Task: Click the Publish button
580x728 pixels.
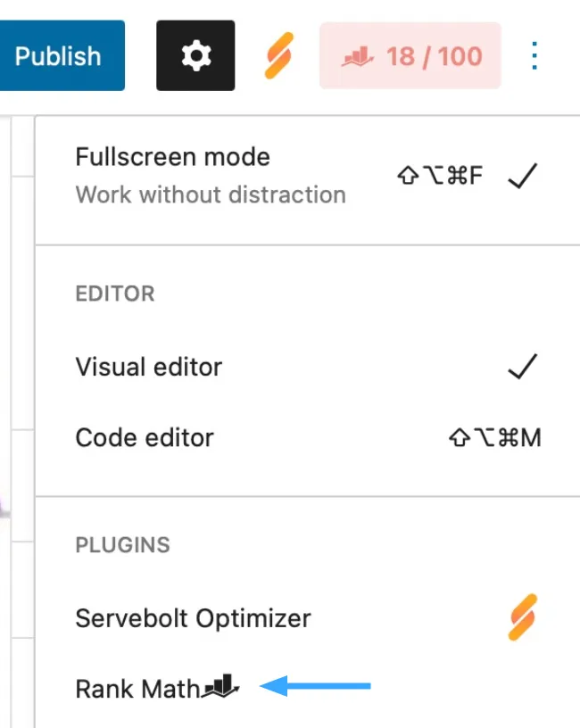Action: 57,55
